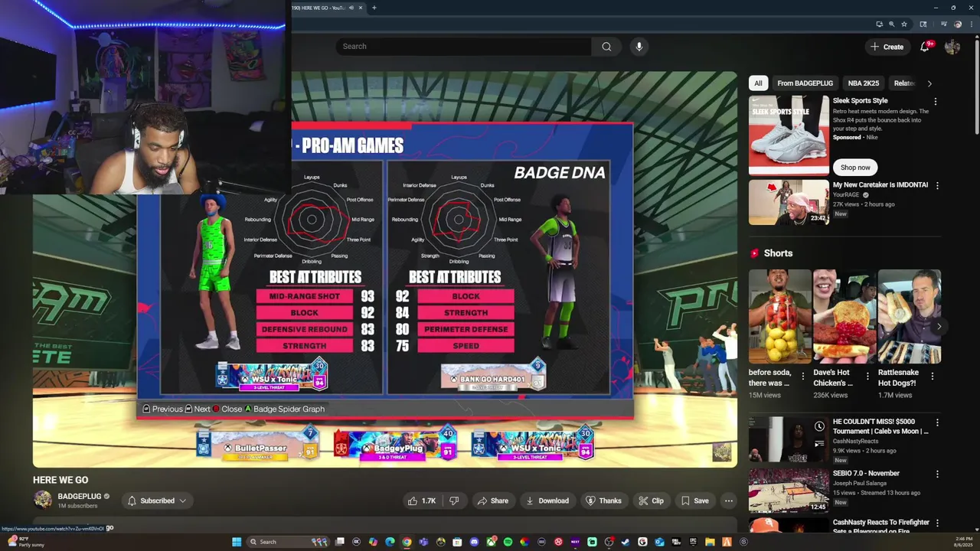Open options for My New Caretaker video
The height and width of the screenshot is (551, 980).
point(937,185)
